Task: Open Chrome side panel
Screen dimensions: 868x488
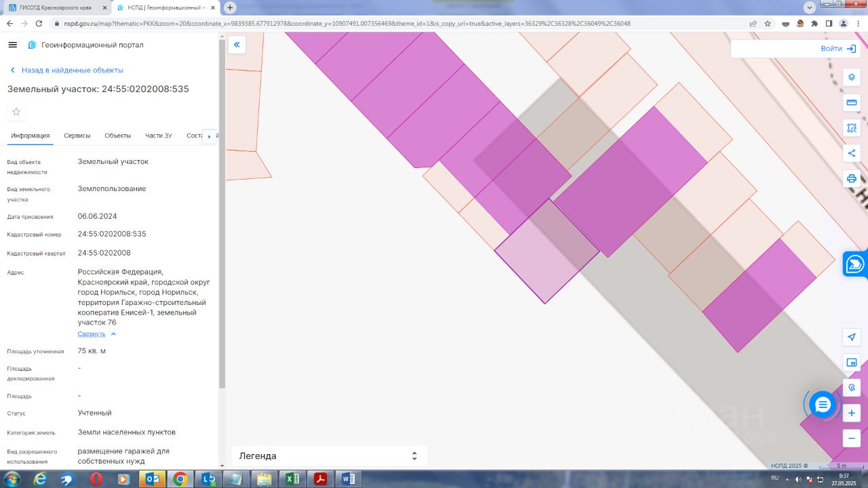Action: pos(829,23)
